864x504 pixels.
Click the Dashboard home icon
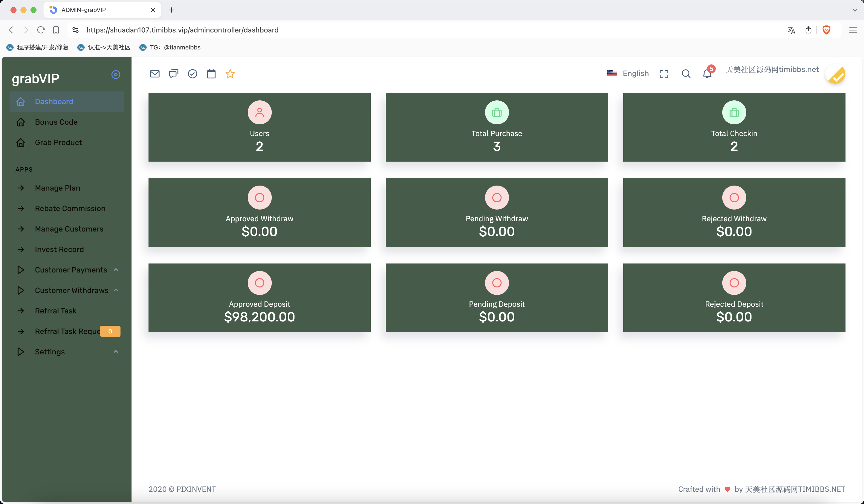pyautogui.click(x=21, y=101)
